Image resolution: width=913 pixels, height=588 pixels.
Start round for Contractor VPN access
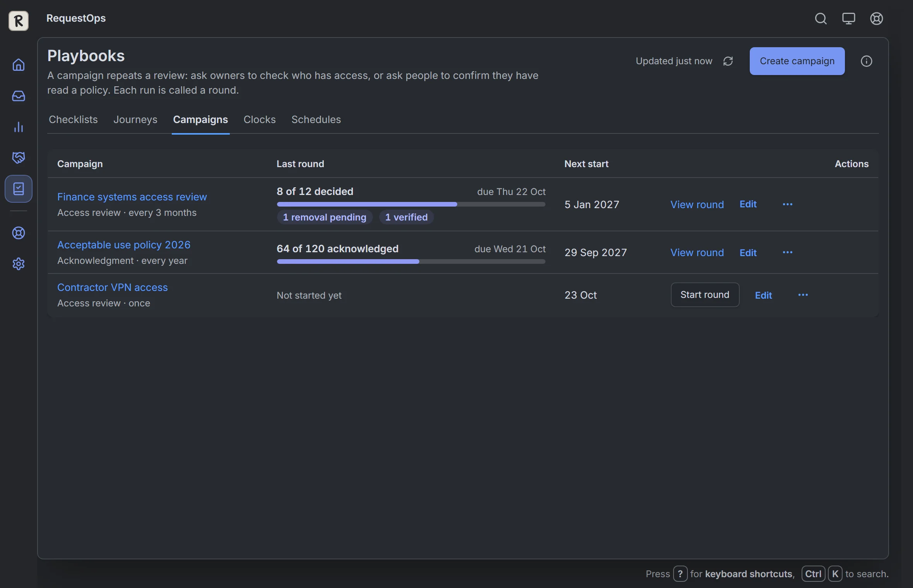pos(705,295)
